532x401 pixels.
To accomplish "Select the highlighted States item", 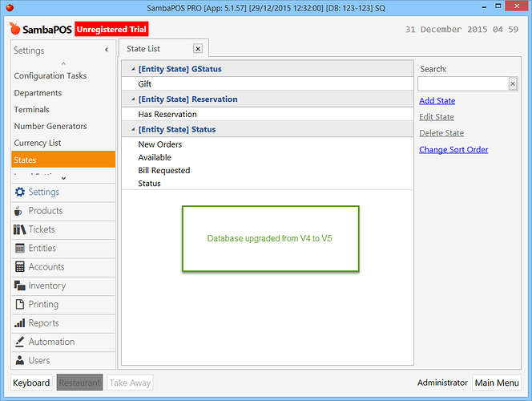I will (x=63, y=160).
